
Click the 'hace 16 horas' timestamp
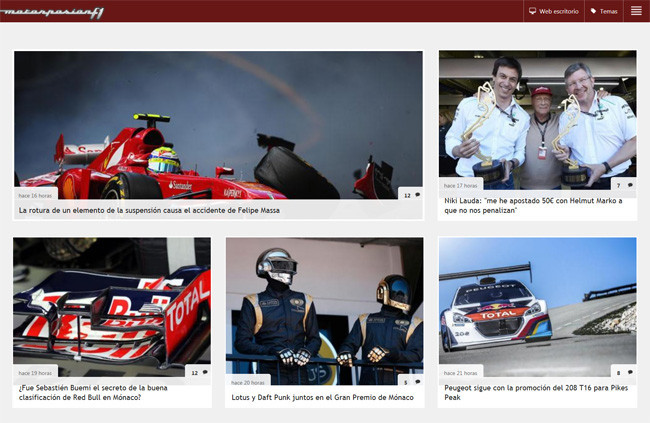tap(35, 195)
